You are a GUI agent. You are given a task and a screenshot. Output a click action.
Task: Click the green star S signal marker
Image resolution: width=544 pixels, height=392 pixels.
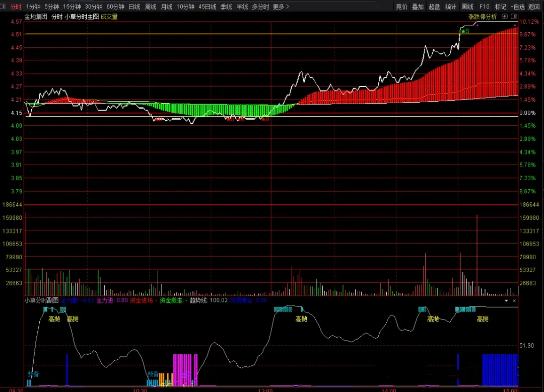[x=464, y=31]
